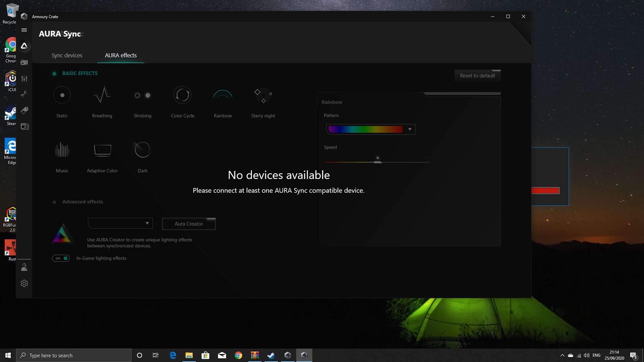Open the wrench tools sidebar icon

pyautogui.click(x=24, y=94)
